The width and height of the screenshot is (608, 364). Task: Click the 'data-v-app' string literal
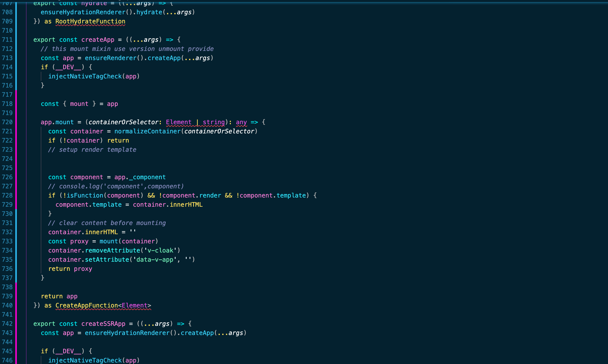[x=155, y=260]
